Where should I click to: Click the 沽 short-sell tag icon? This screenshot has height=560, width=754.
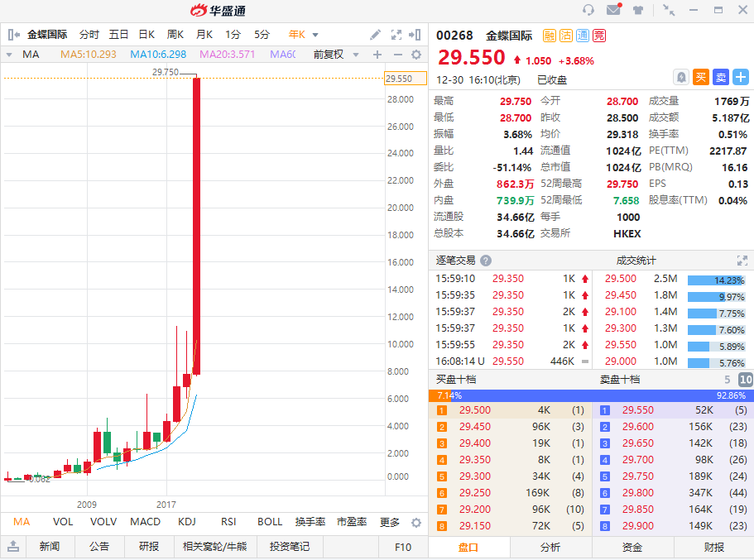(x=566, y=36)
